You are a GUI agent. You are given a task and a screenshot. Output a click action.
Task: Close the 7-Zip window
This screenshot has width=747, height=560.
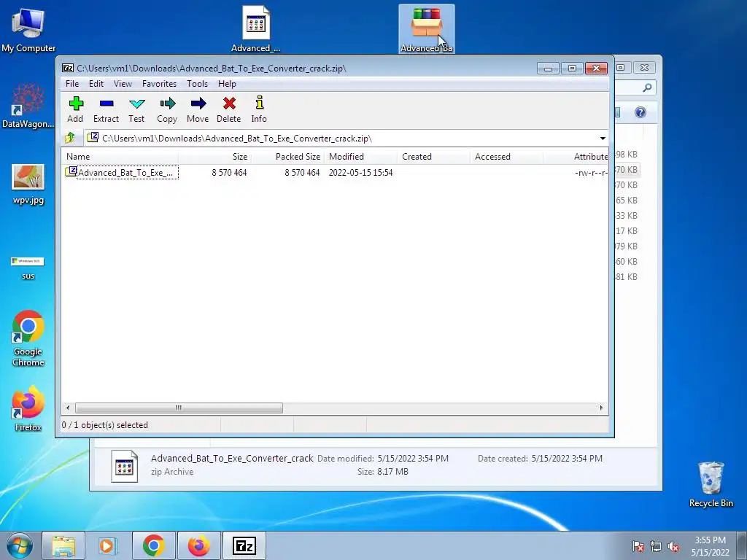596,69
